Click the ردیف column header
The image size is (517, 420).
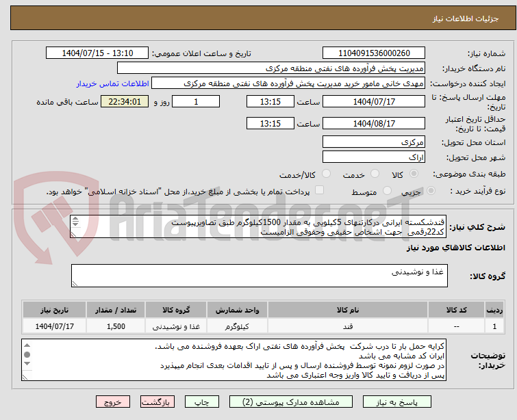click(x=494, y=310)
